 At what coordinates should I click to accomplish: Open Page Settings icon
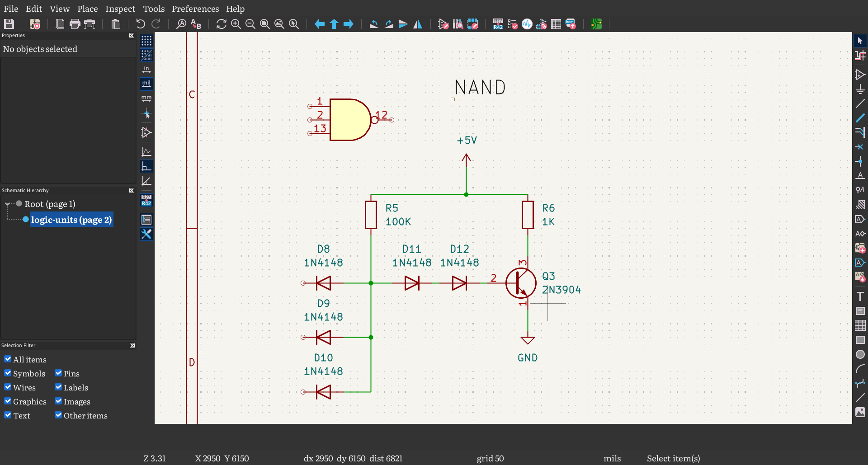pyautogui.click(x=60, y=24)
